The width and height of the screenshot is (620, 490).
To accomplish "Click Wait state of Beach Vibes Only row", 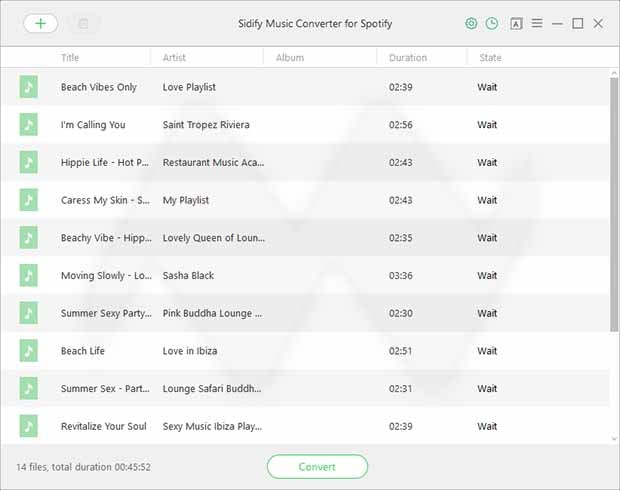I will [x=487, y=87].
